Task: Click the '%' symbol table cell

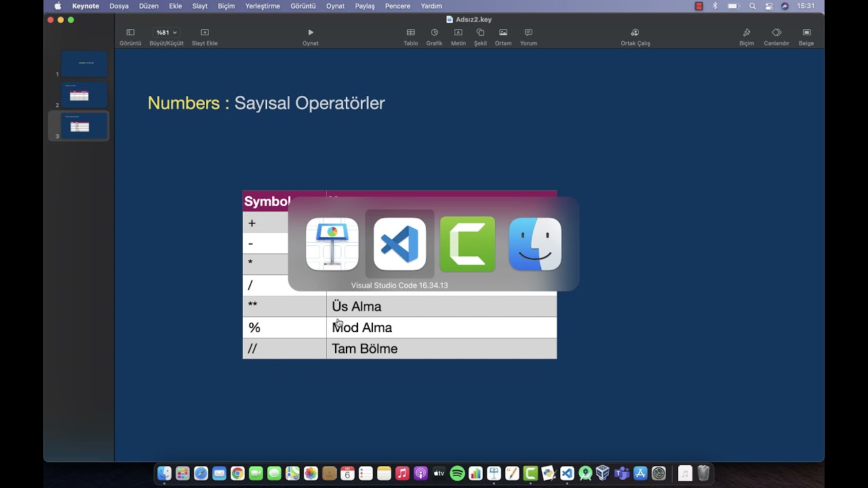Action: (x=285, y=327)
